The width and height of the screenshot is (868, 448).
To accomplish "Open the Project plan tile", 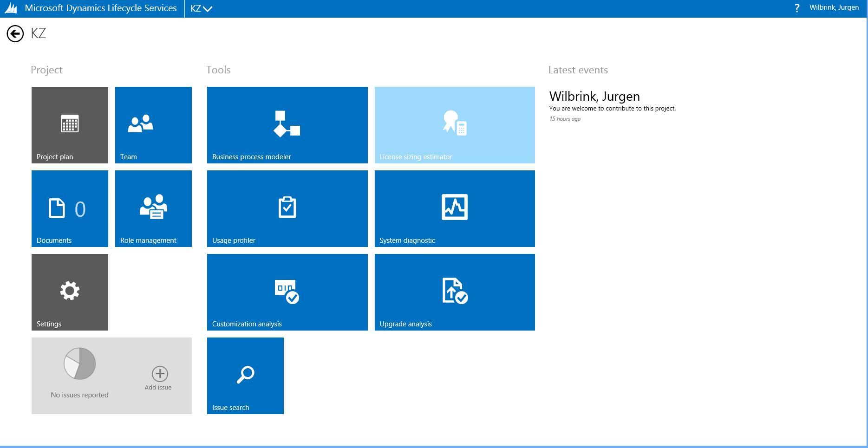I will pyautogui.click(x=70, y=125).
